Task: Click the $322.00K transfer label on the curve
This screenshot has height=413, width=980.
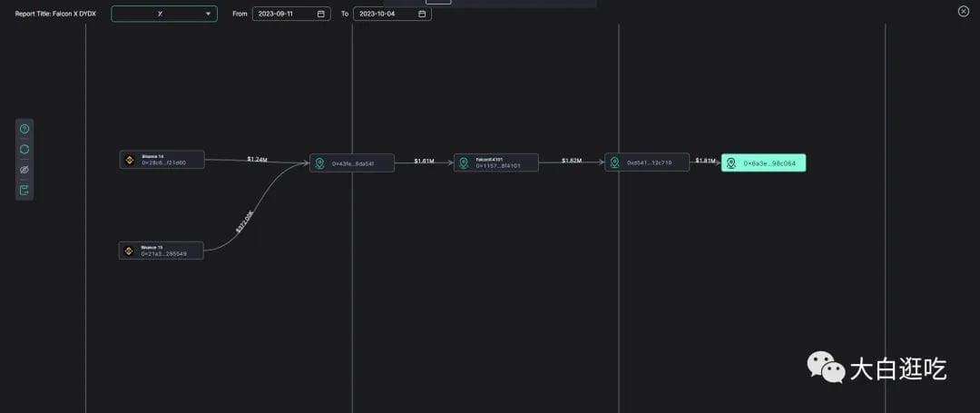Action: click(244, 221)
